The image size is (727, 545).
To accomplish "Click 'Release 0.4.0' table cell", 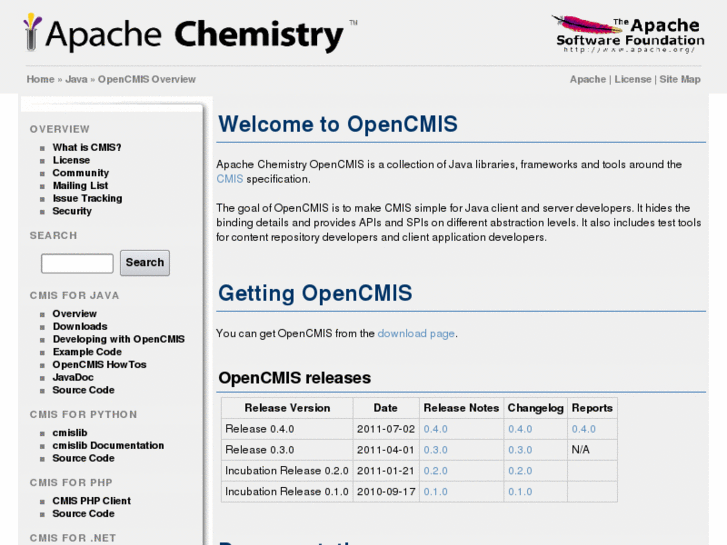I will click(287, 429).
